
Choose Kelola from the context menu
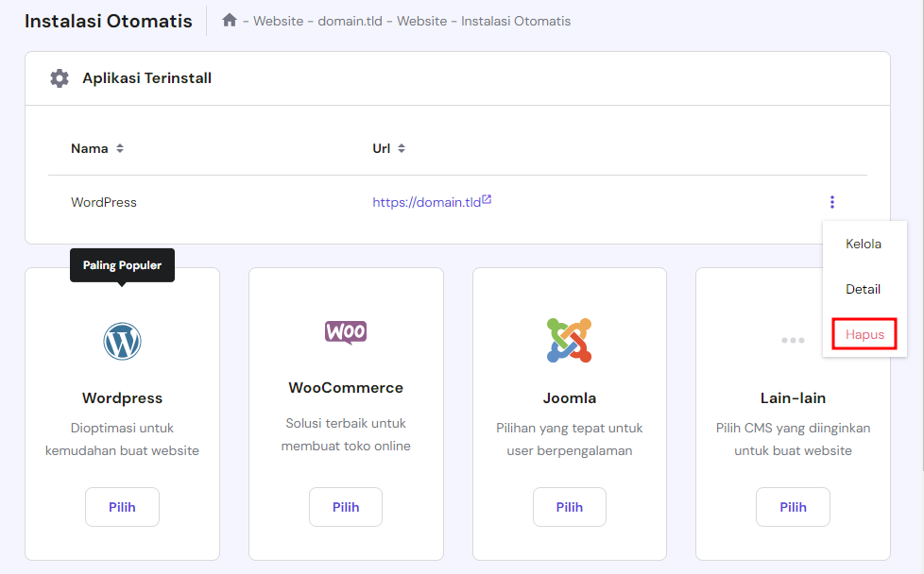click(864, 244)
